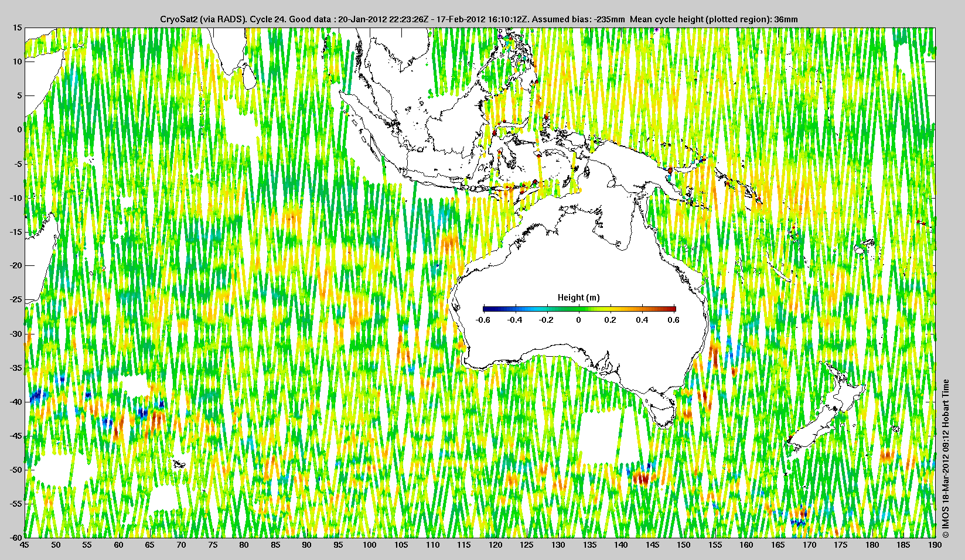Pick the "180" longitude tick label
This screenshot has width=965, height=560.
tap(872, 545)
